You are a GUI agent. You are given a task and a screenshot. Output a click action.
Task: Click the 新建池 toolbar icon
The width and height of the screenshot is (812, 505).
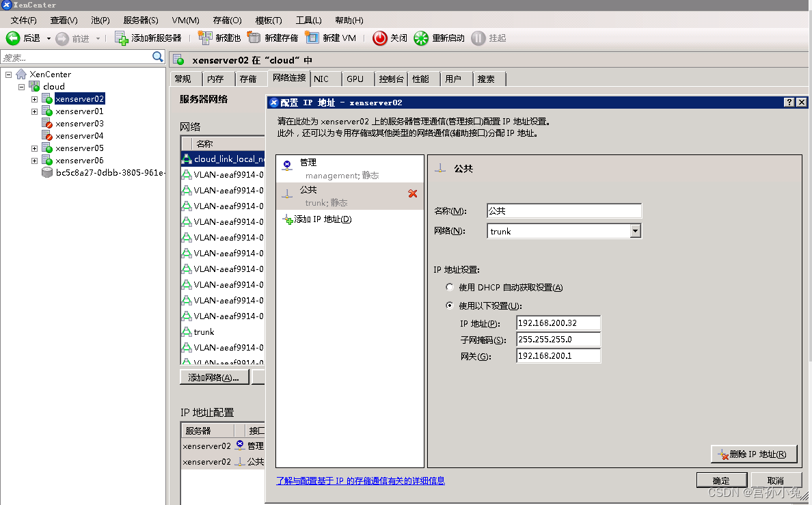pos(206,38)
